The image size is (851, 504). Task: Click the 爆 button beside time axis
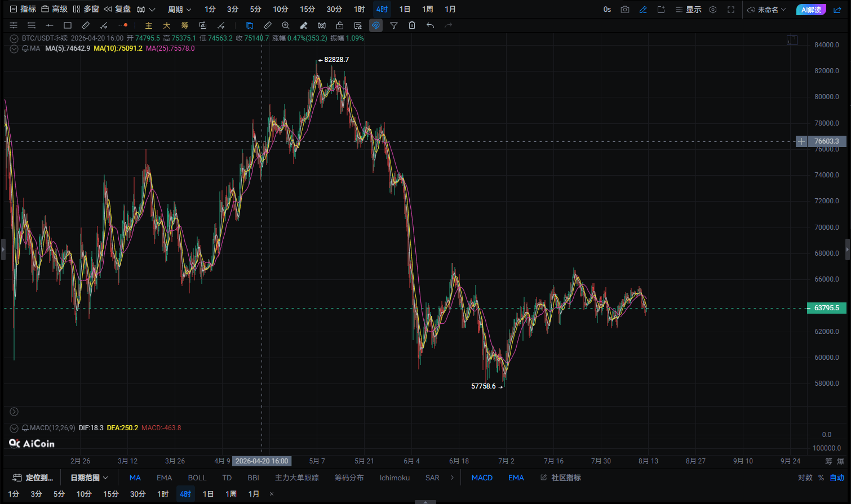[x=841, y=461]
